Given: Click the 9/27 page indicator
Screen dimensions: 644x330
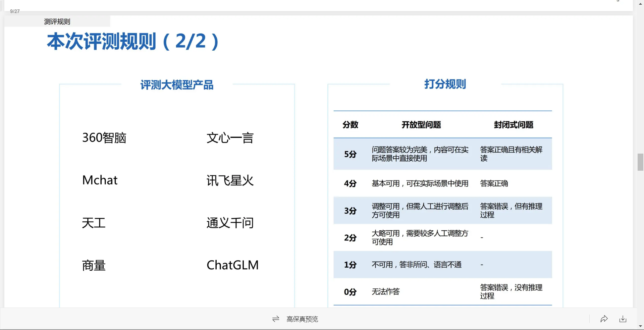Looking at the screenshot, I should pyautogui.click(x=15, y=11).
